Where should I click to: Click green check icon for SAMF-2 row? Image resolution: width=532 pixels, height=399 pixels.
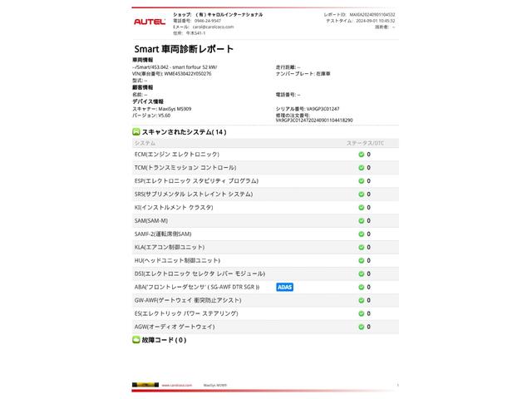pyautogui.click(x=362, y=234)
